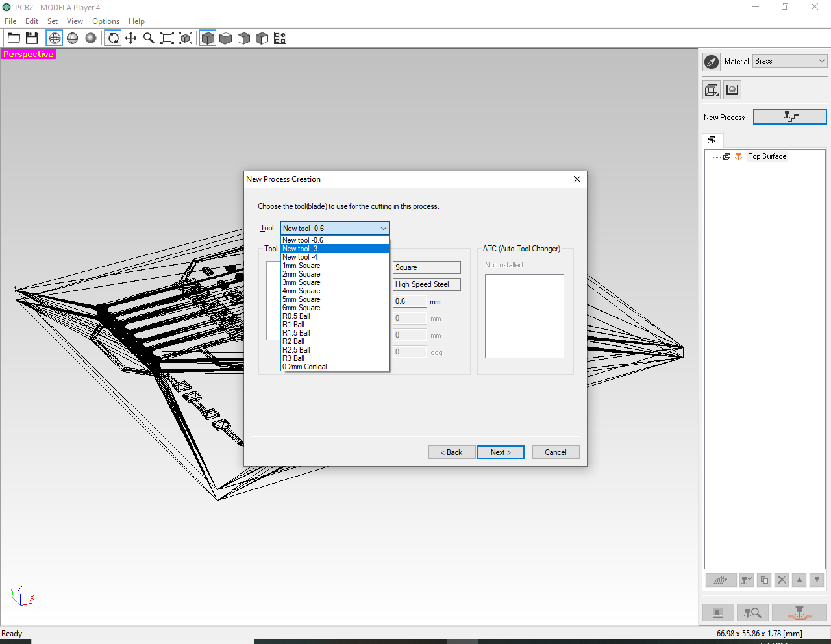Screen dimensions: 831x644
Task: Pick 5mm Square from tool list
Action: click(x=335, y=299)
